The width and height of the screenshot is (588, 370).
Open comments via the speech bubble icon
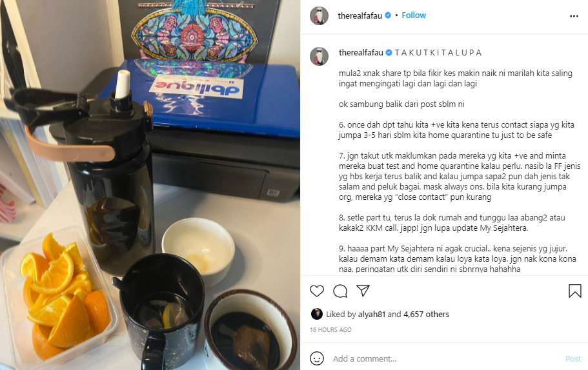coord(340,291)
